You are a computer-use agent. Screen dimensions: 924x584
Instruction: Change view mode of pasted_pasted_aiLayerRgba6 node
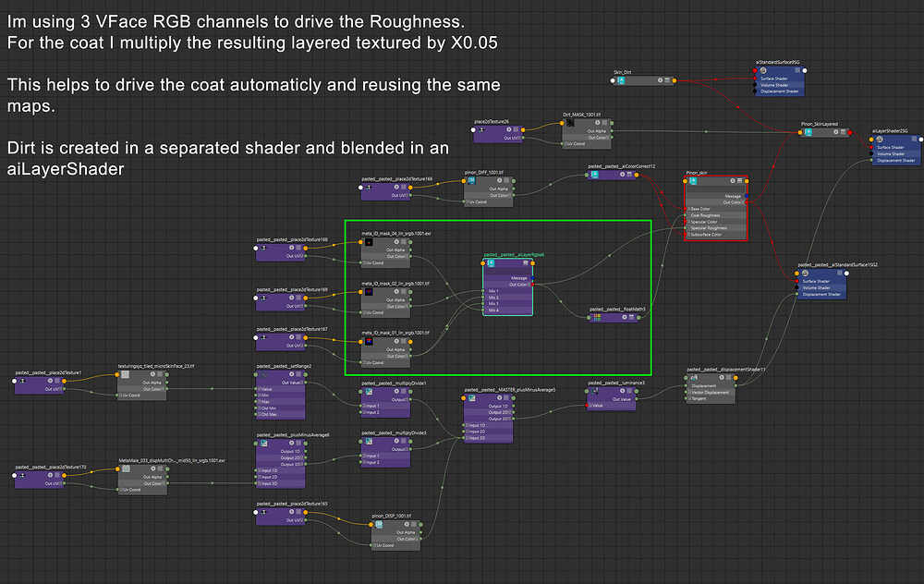pos(526,262)
